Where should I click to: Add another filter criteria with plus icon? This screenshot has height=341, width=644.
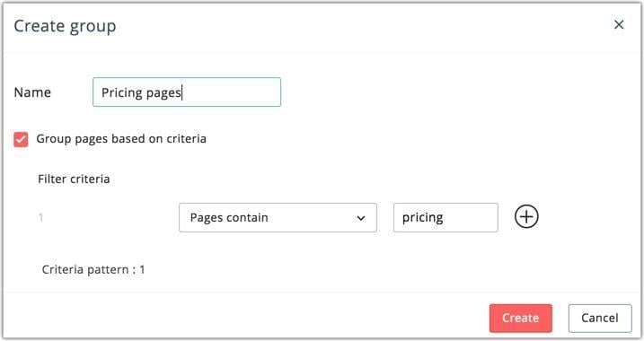[x=526, y=216]
